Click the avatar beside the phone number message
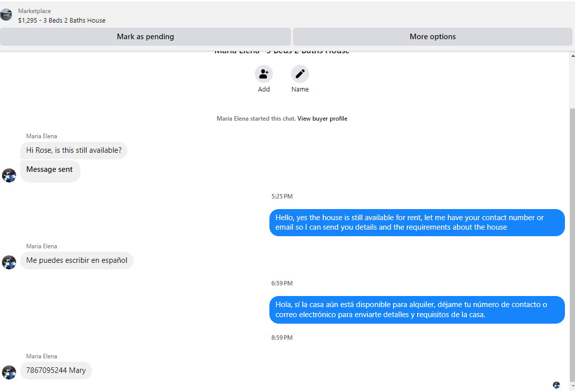Image resolution: width=575 pixels, height=392 pixels. (x=9, y=372)
